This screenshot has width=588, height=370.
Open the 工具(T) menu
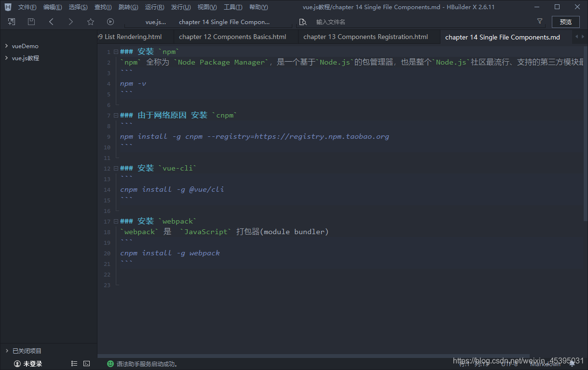click(x=233, y=7)
